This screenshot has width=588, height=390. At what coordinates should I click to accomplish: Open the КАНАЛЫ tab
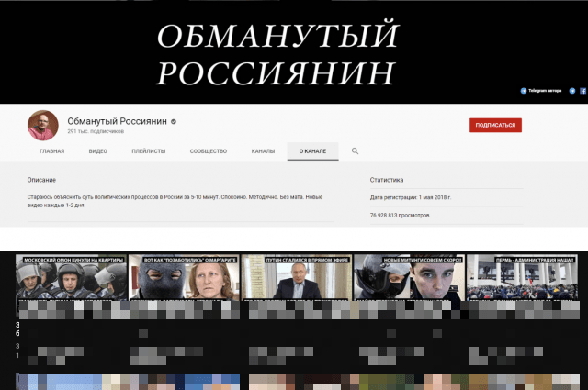point(263,150)
